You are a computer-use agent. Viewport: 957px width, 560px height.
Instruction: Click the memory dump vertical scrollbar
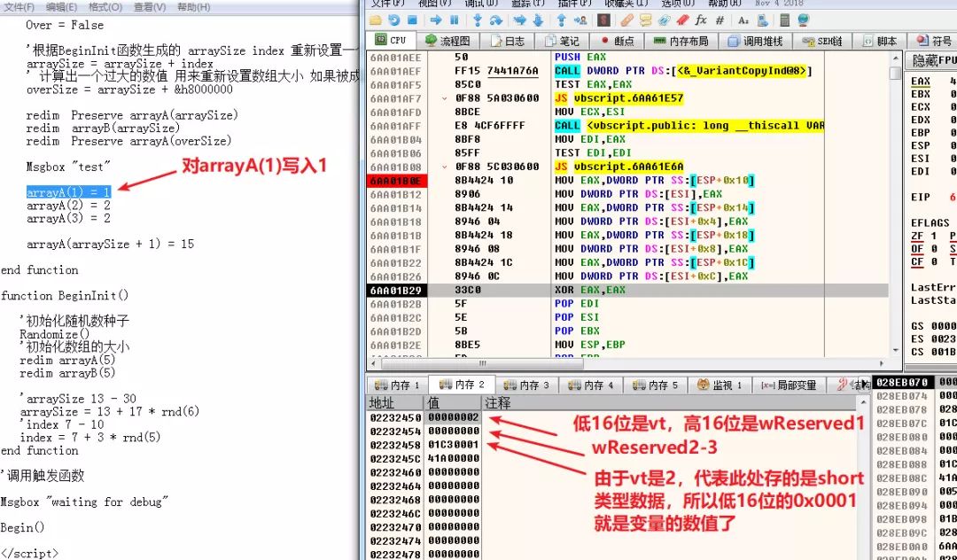click(x=864, y=478)
